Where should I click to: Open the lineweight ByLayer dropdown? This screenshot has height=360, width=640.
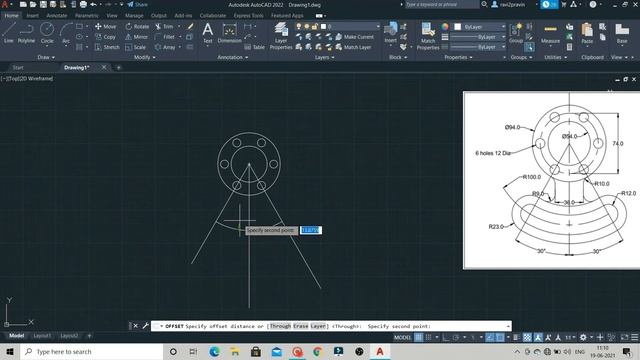[478, 37]
